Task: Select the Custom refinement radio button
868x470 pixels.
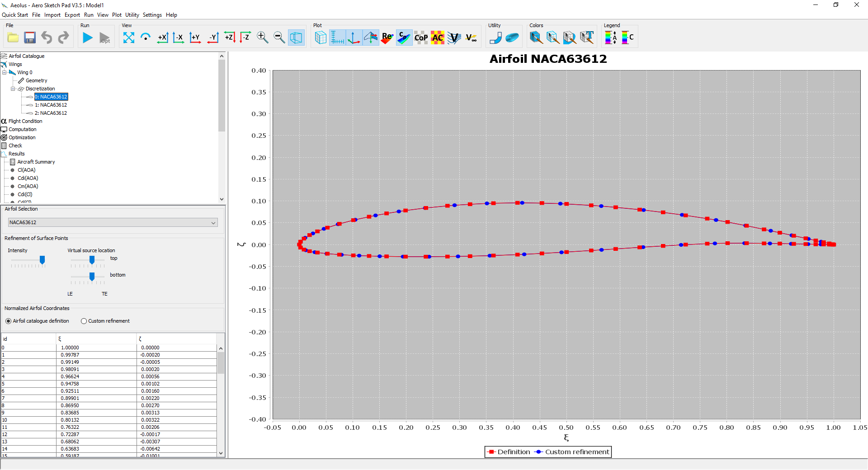Action: (x=84, y=321)
